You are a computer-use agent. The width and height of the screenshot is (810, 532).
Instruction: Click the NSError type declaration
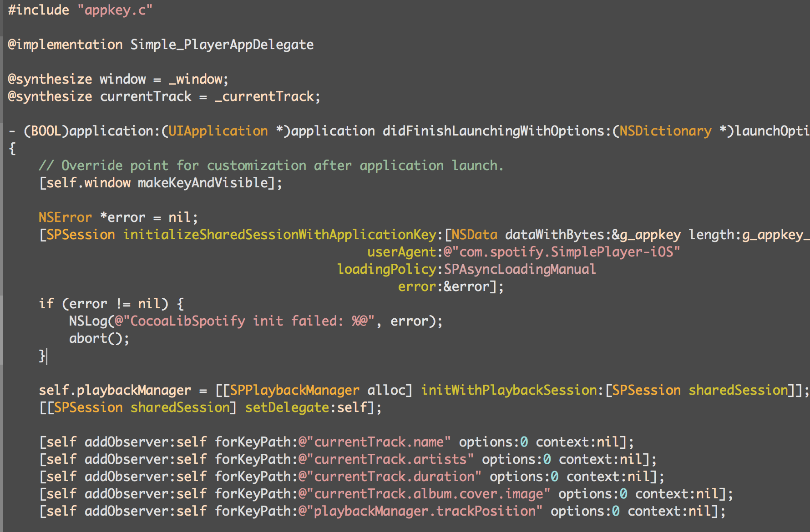point(65,217)
